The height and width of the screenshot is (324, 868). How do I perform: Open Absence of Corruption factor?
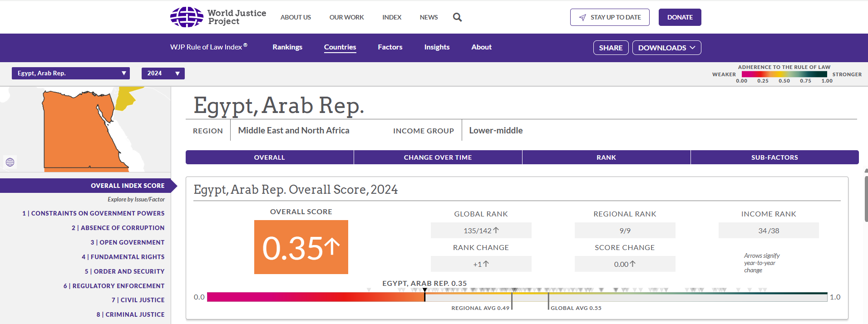click(118, 228)
